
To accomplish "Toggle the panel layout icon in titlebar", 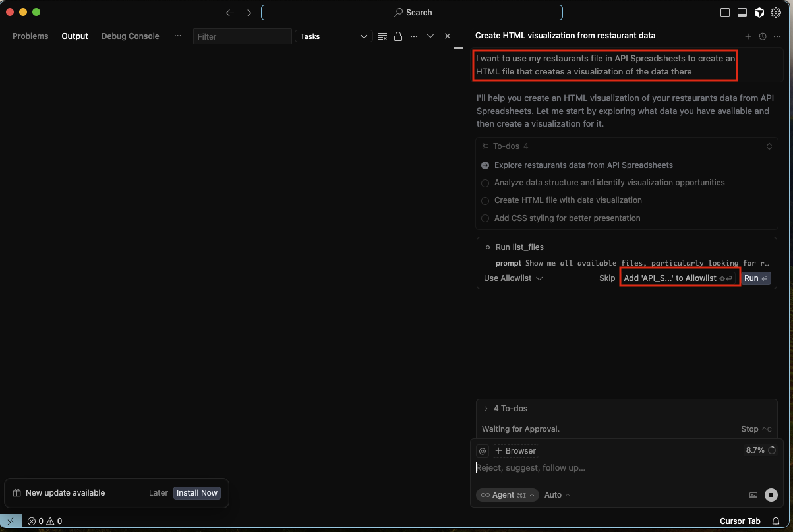I will click(743, 12).
